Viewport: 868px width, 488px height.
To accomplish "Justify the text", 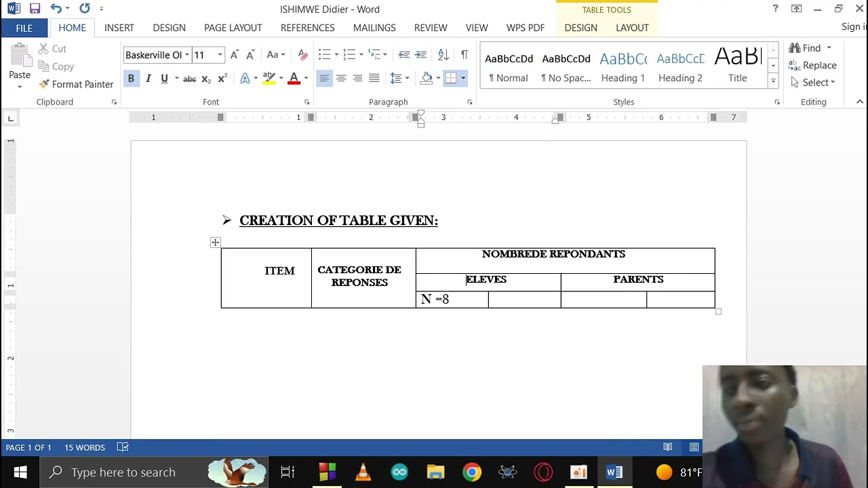I will pyautogui.click(x=374, y=79).
